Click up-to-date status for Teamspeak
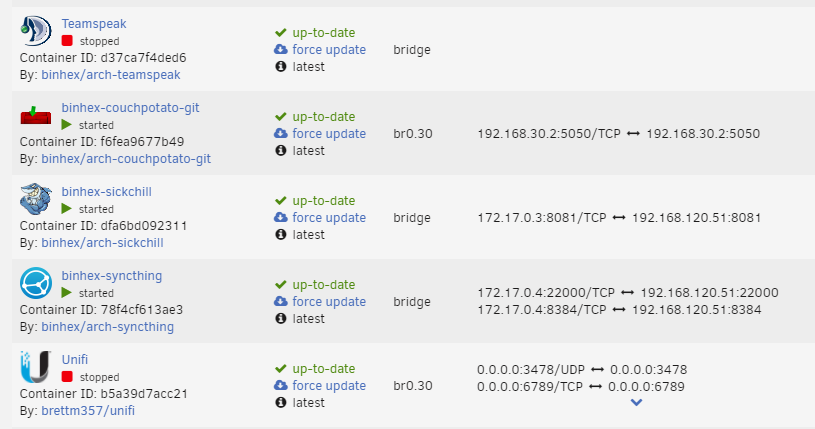 [x=324, y=32]
